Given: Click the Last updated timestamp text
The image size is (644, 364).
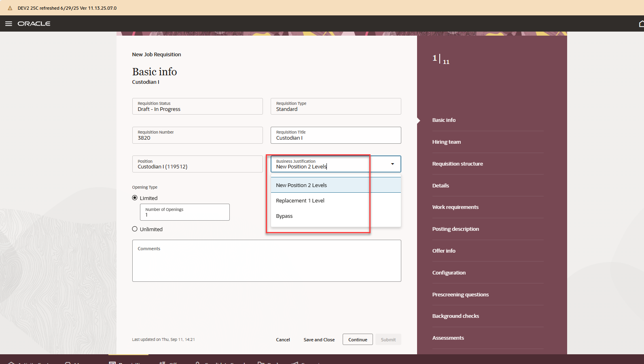Looking at the screenshot, I should 163,339.
